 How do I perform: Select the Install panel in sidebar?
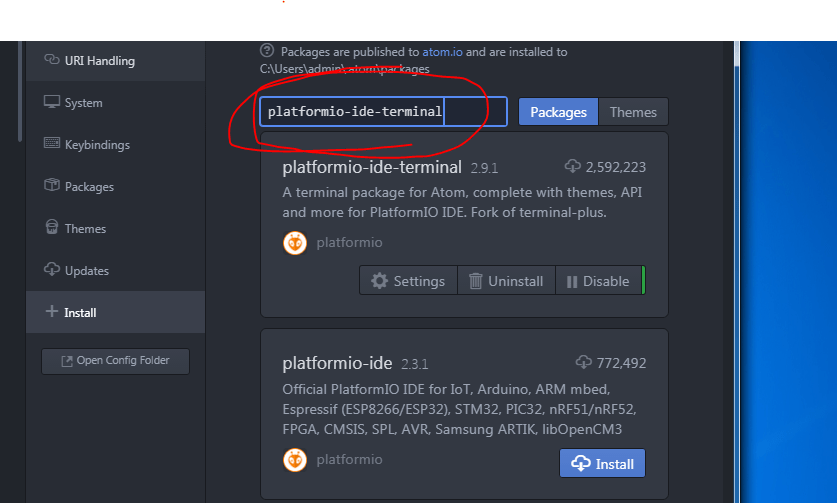[115, 312]
